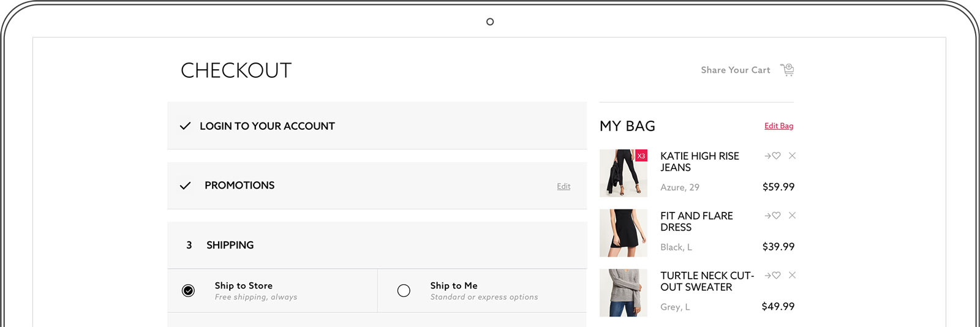The image size is (980, 327).
Task: Click the Share Your Cart icon
Action: [x=787, y=70]
